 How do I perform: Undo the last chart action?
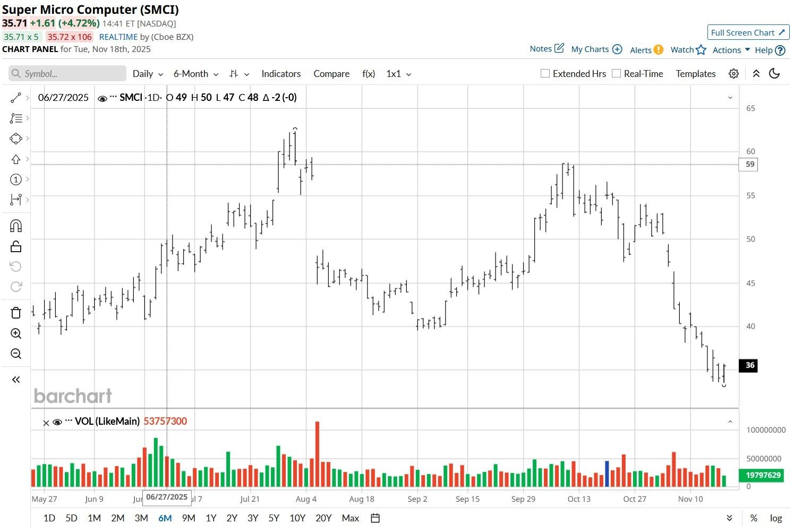coord(16,267)
